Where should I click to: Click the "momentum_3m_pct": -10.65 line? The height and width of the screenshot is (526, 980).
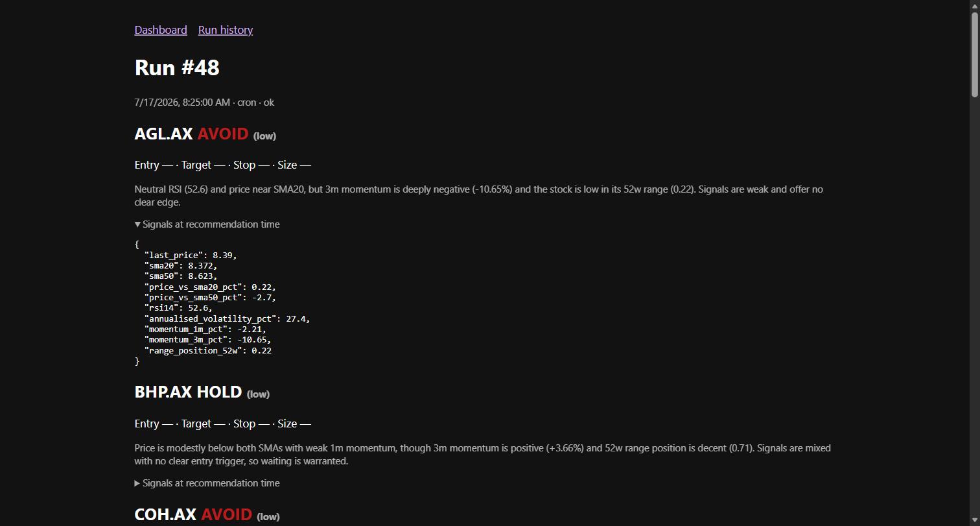click(x=208, y=340)
